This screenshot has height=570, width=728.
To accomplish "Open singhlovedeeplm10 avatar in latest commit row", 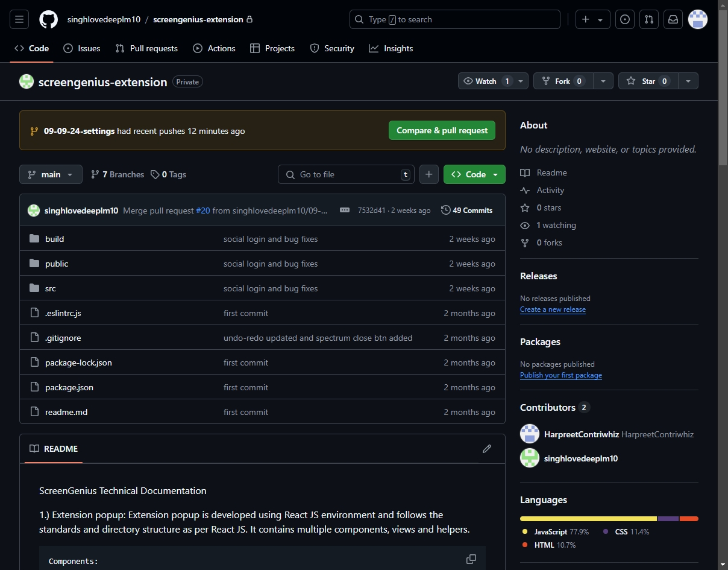I will (x=34, y=211).
